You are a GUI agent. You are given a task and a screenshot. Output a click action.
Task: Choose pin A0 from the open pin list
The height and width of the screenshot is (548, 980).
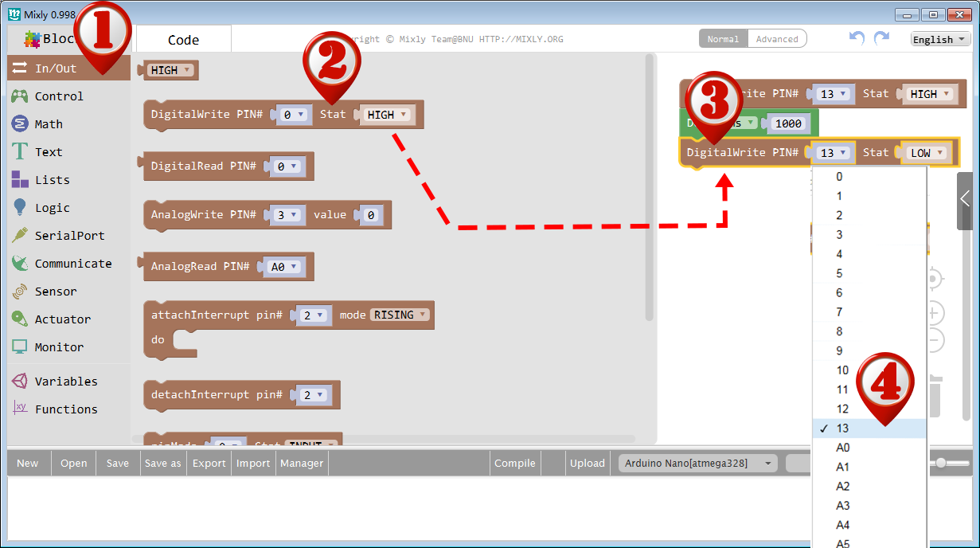click(x=869, y=448)
